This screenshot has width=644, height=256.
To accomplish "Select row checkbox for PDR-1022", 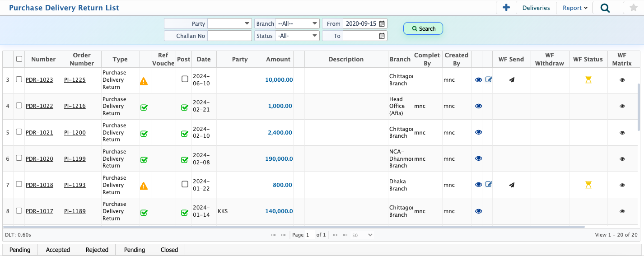I will [19, 105].
